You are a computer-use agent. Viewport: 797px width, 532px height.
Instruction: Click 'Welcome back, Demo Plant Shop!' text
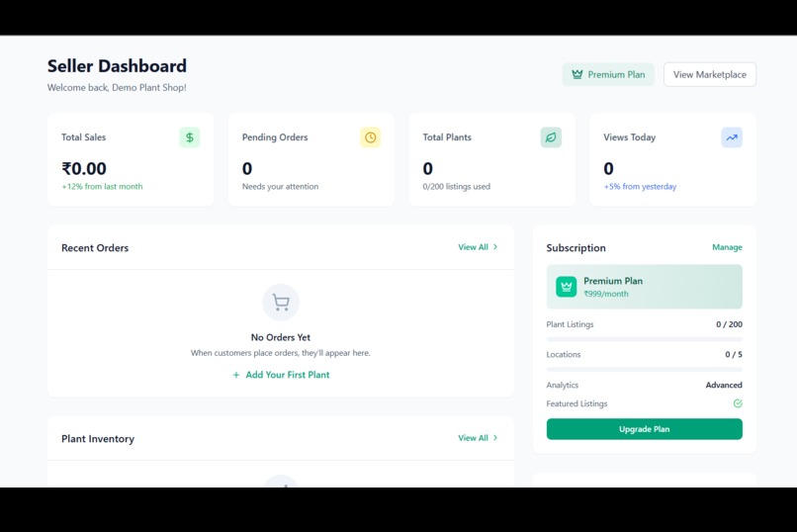tap(117, 87)
